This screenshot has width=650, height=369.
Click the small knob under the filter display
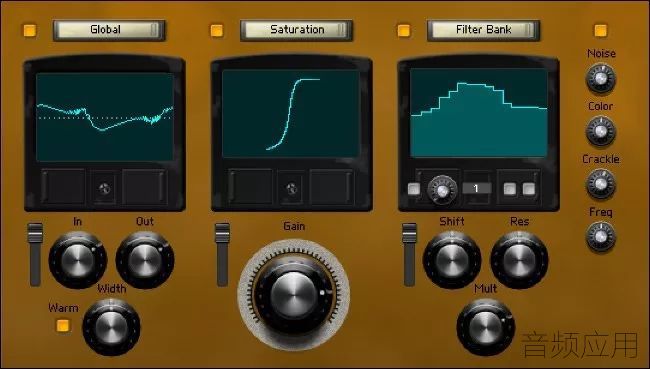[442, 190]
